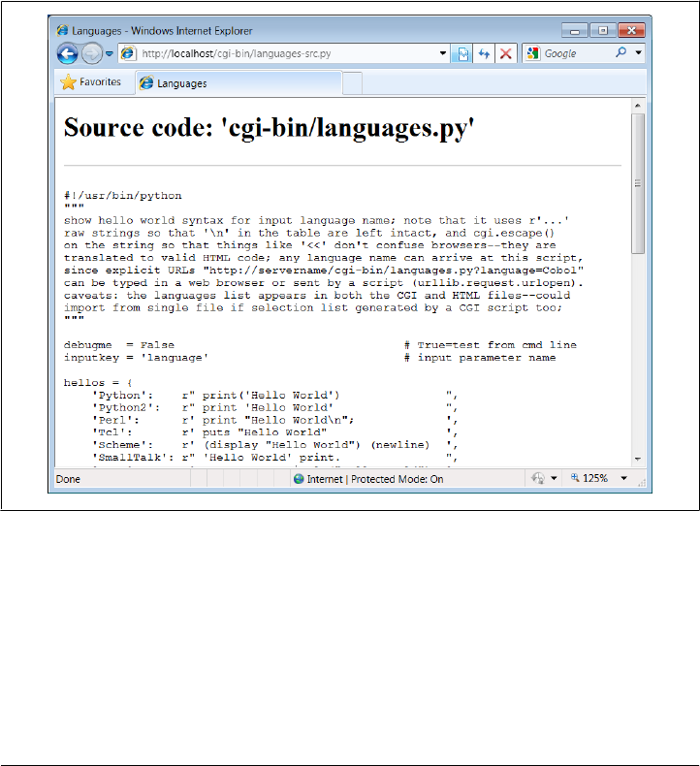Screen dimensions: 700x766
Task: Select the Languages tab
Action: click(239, 83)
